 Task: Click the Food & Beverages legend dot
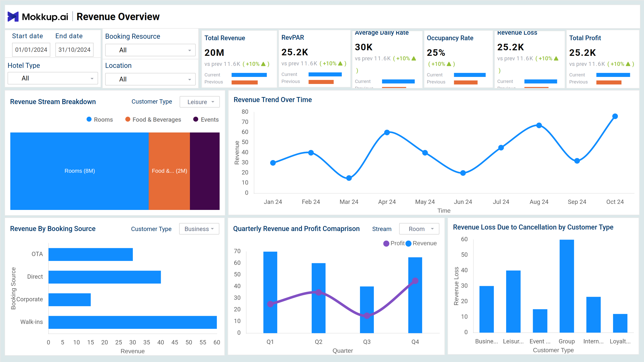pyautogui.click(x=128, y=119)
